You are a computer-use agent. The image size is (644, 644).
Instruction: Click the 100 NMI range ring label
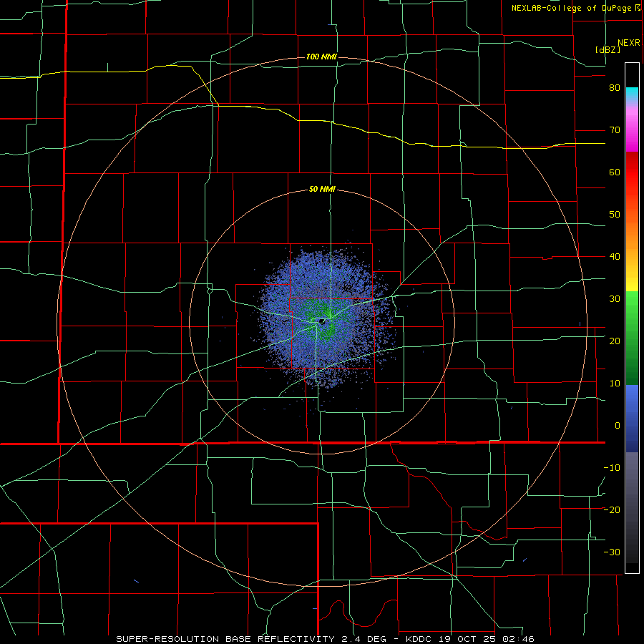pyautogui.click(x=321, y=57)
